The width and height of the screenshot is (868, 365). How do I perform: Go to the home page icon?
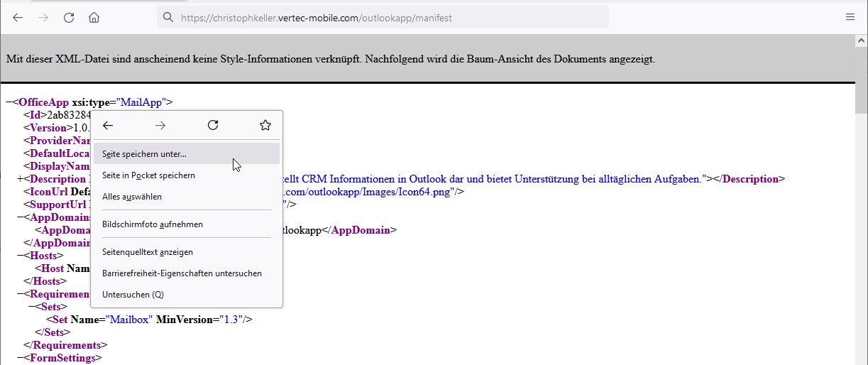click(94, 18)
